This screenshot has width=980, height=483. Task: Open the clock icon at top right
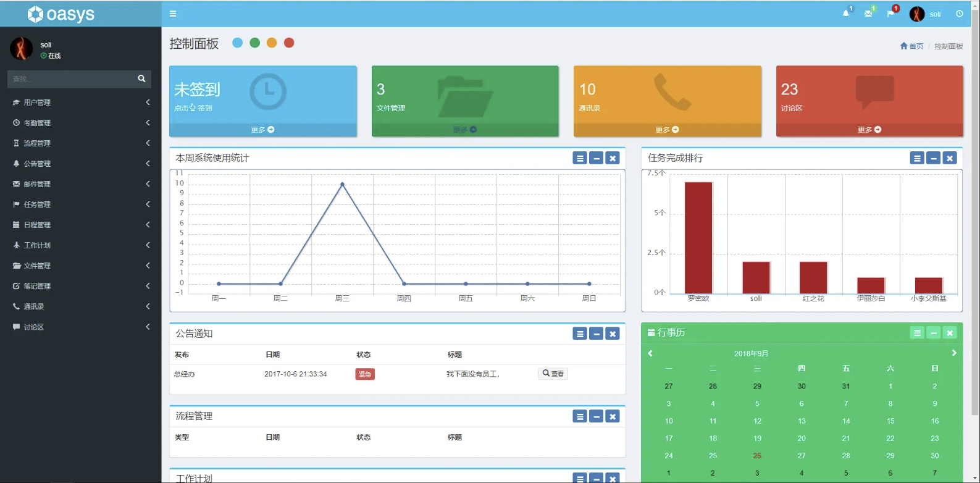959,14
